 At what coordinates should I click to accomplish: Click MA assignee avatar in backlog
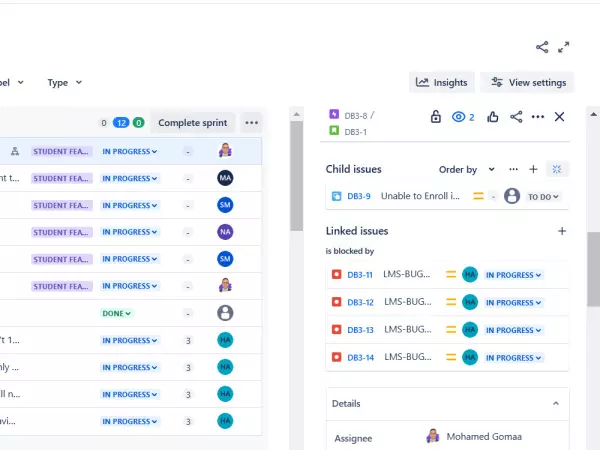coord(225,178)
